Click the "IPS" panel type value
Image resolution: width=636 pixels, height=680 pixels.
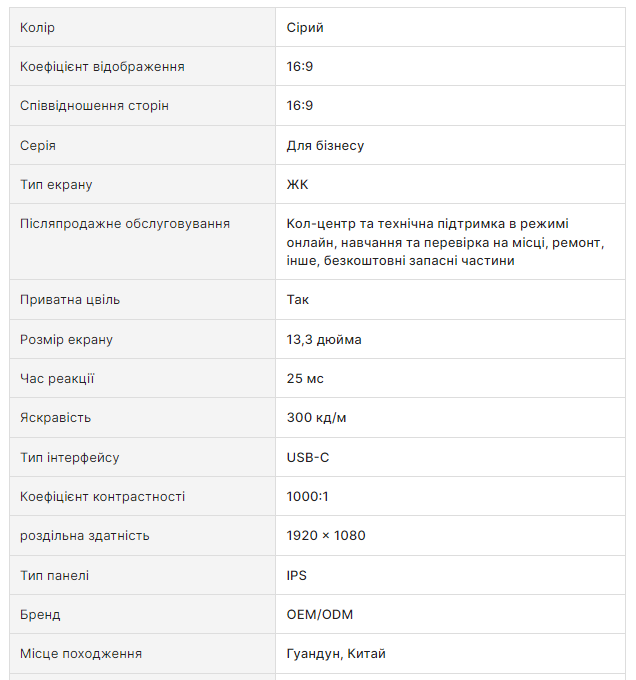click(x=297, y=575)
